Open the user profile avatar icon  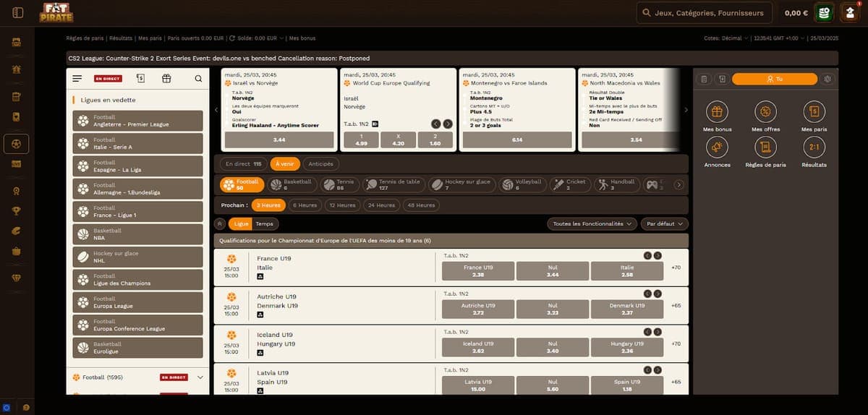(x=851, y=12)
